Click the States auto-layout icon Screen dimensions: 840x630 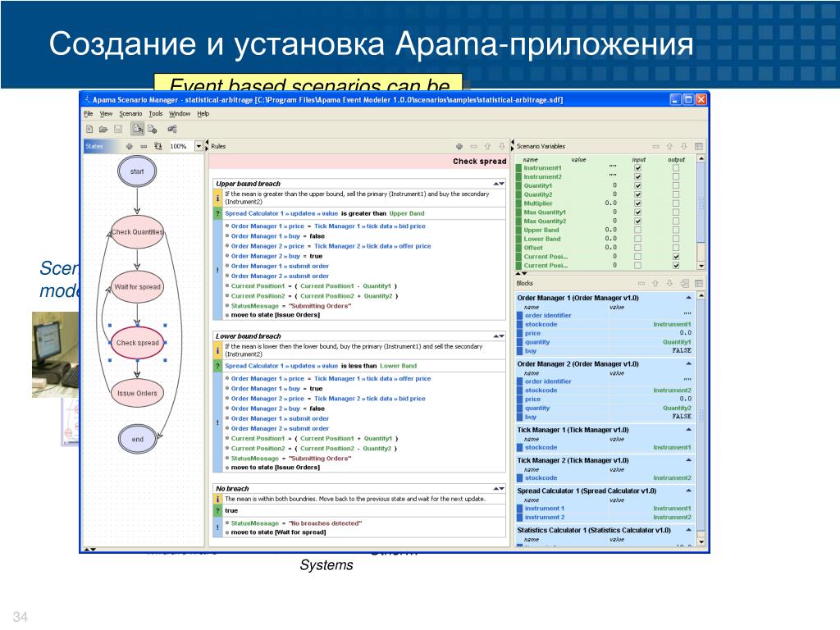coord(158,146)
